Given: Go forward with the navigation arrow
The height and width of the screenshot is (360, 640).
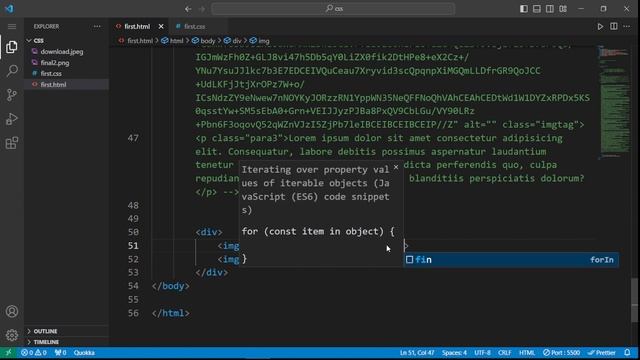Looking at the screenshot, I should coord(202,9).
